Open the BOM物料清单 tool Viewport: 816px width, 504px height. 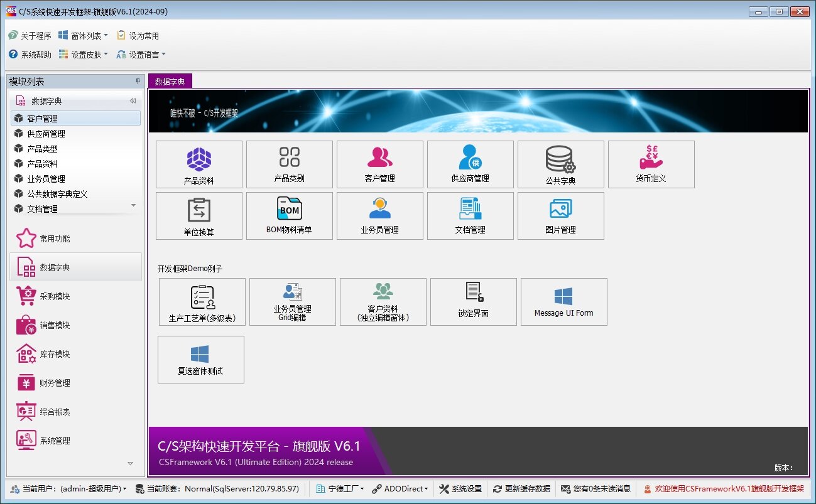290,216
